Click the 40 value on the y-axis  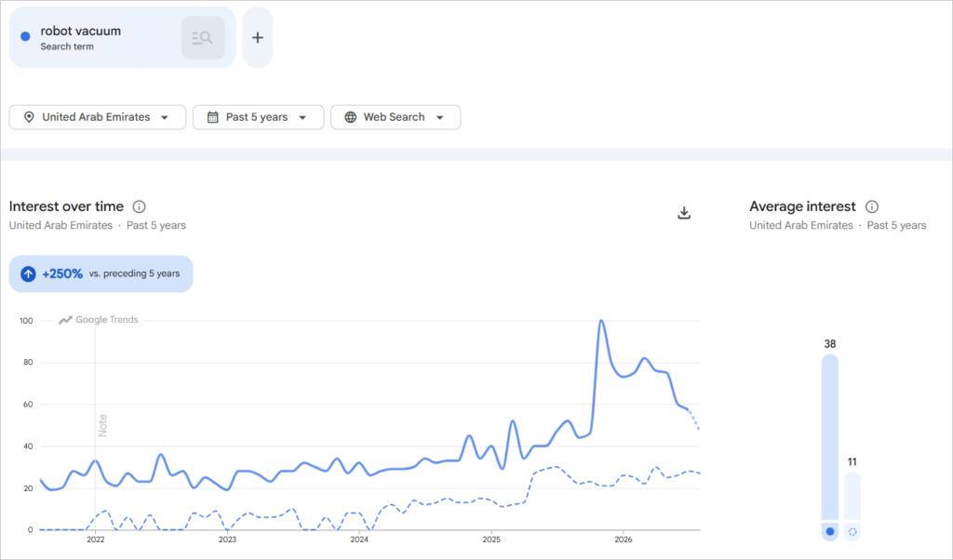28,447
